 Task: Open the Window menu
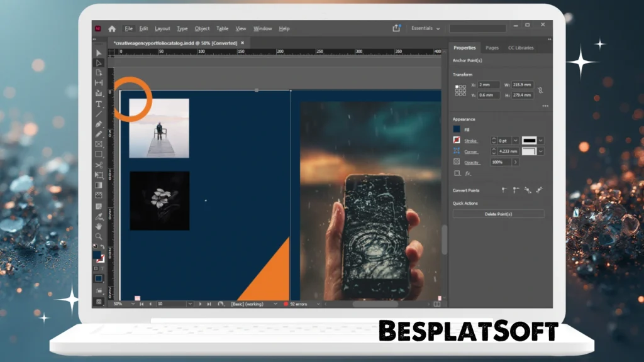[x=262, y=28]
